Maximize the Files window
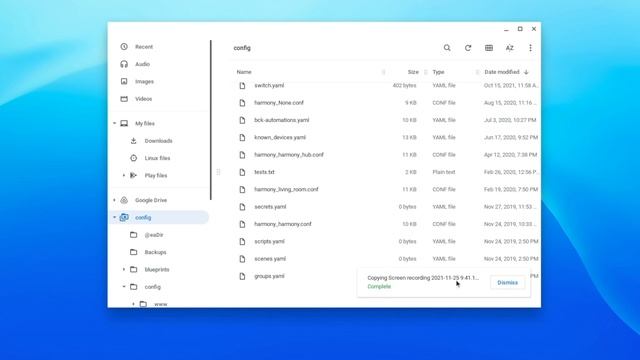The height and width of the screenshot is (360, 640). point(520,29)
